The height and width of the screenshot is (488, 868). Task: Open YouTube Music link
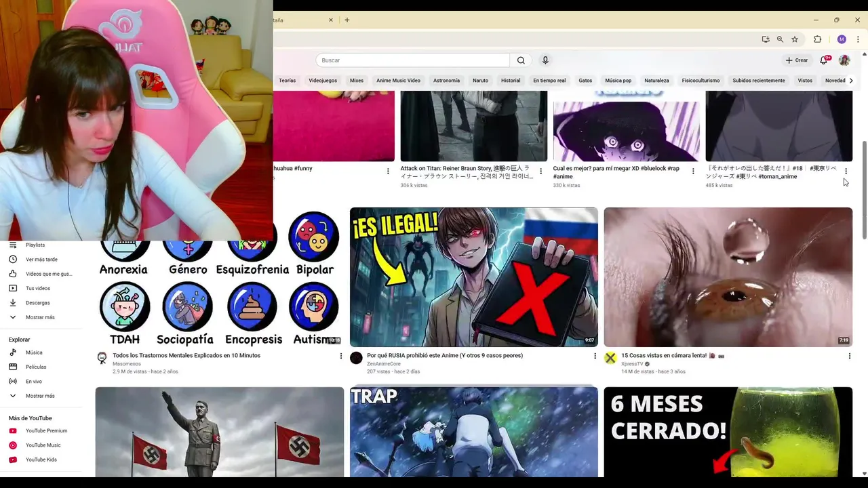[42, 445]
